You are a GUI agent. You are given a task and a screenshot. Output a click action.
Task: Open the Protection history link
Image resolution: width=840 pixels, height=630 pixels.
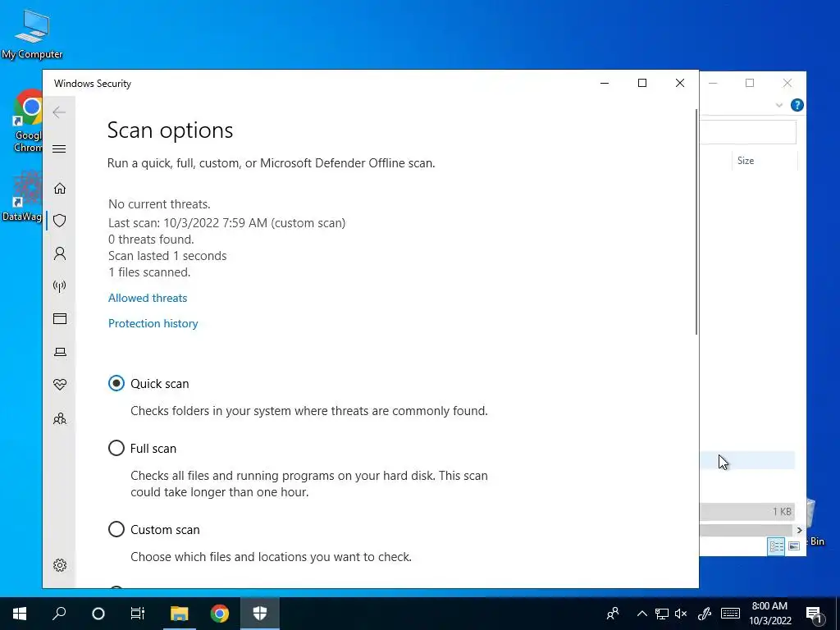click(153, 323)
